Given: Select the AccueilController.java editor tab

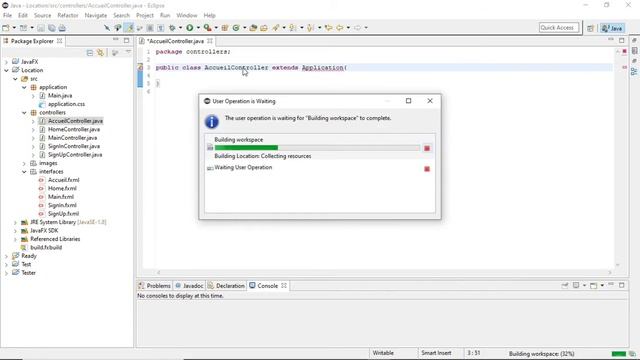Looking at the screenshot, I should point(176,41).
